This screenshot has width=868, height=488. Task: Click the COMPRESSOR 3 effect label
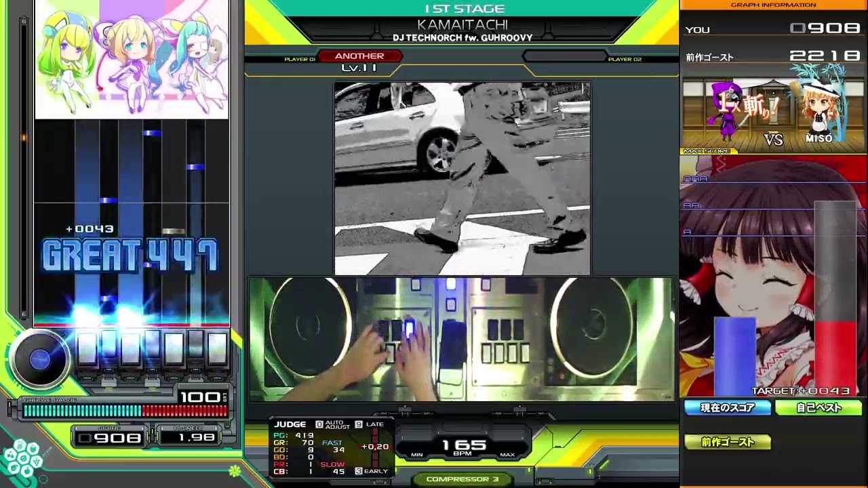coord(462,479)
